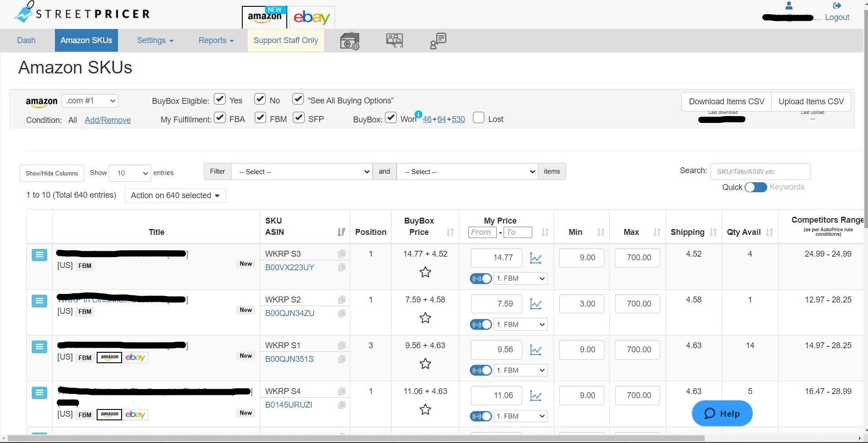Viewport: 868px width, 443px height.
Task: Click the BuyBox Won info icon
Action: pos(418,114)
